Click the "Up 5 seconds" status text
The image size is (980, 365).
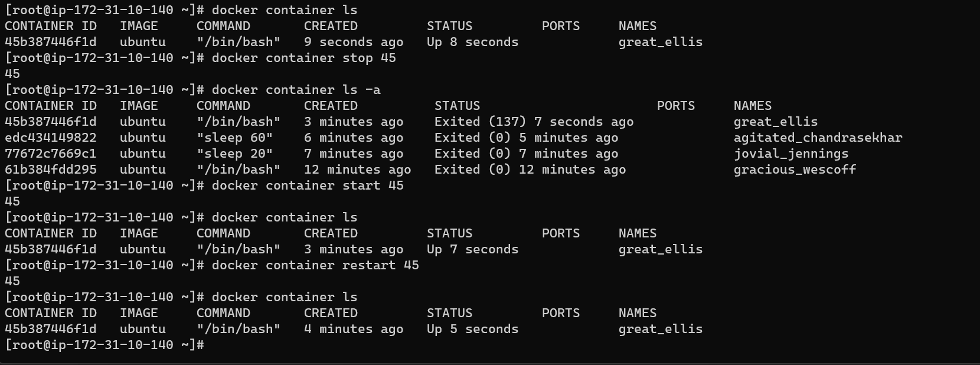pyautogui.click(x=473, y=329)
